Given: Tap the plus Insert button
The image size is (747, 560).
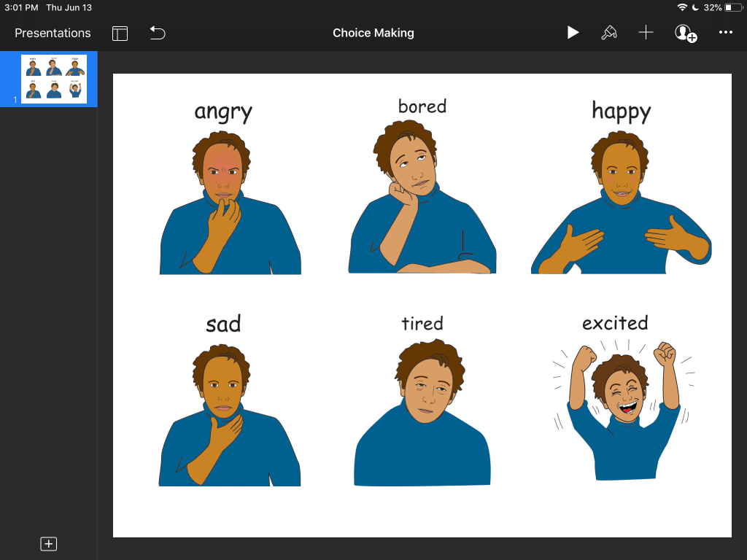Looking at the screenshot, I should click(x=646, y=33).
